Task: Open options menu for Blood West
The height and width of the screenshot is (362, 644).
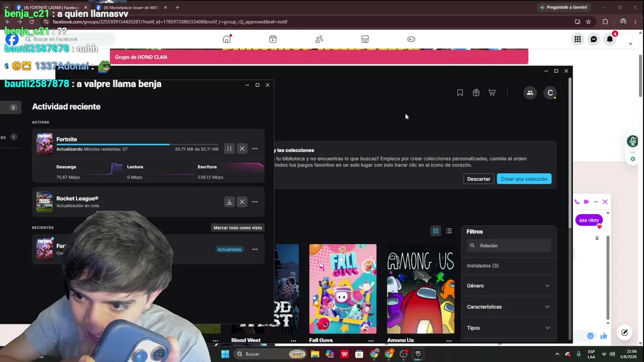Action: [x=293, y=341]
